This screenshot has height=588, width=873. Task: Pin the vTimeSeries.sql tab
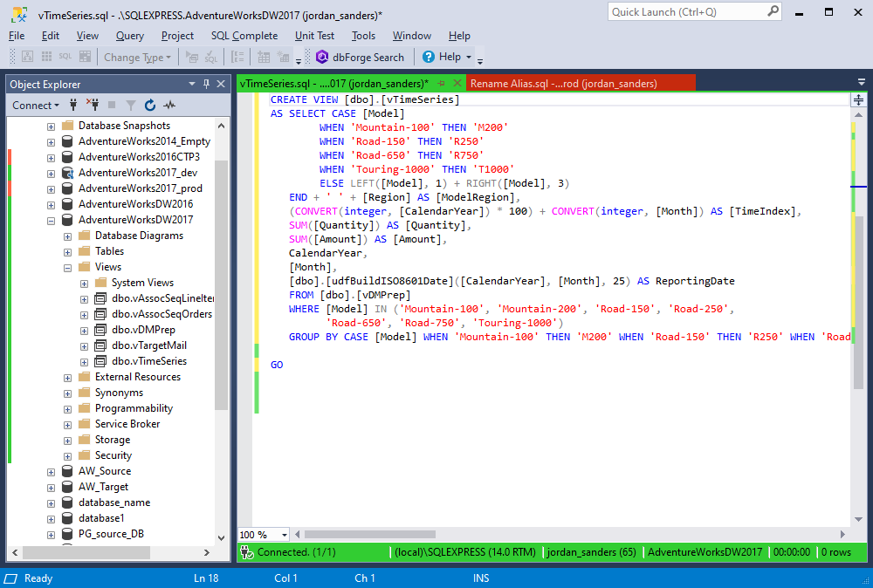(x=442, y=84)
